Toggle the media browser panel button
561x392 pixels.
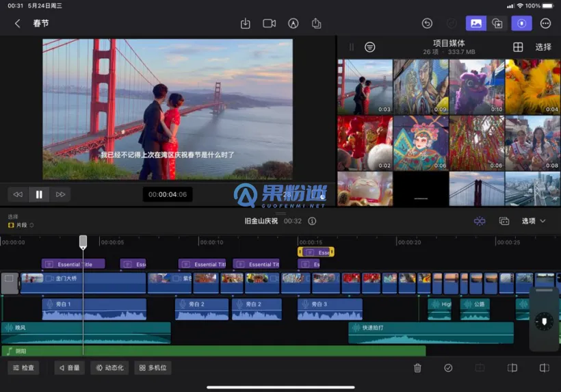pos(475,23)
